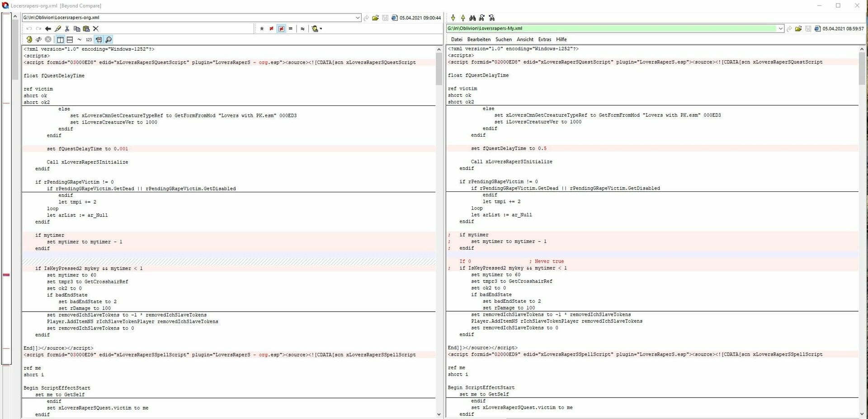868x419 pixels.
Task: Open the Hilfe menu
Action: (561, 39)
